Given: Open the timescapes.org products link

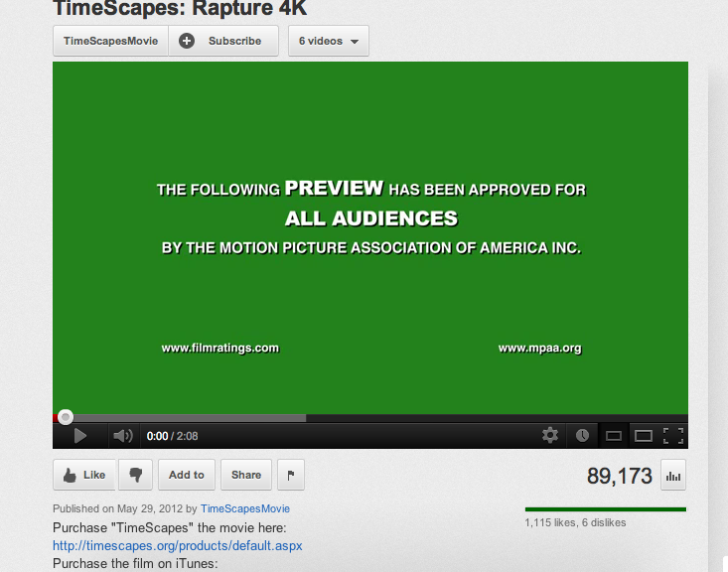Looking at the screenshot, I should point(178,545).
